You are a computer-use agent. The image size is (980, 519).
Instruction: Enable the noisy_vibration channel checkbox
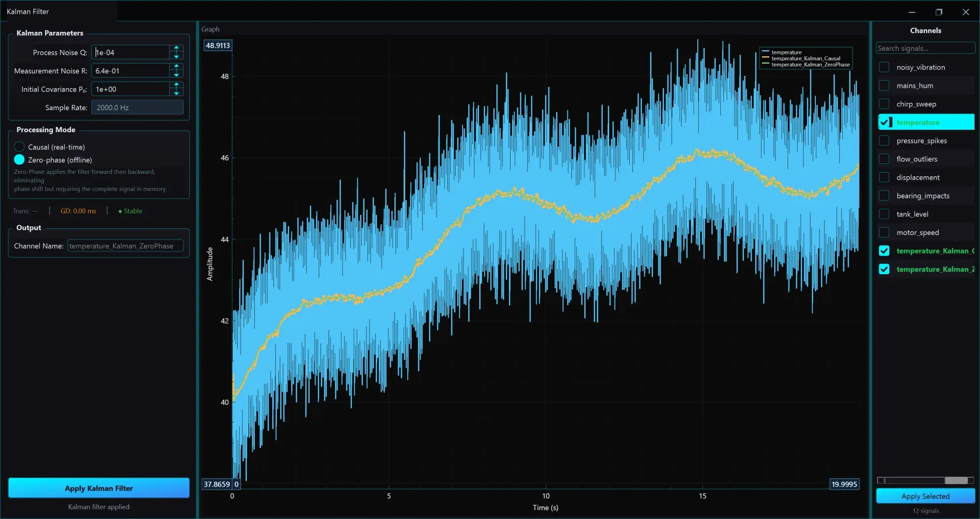point(884,67)
